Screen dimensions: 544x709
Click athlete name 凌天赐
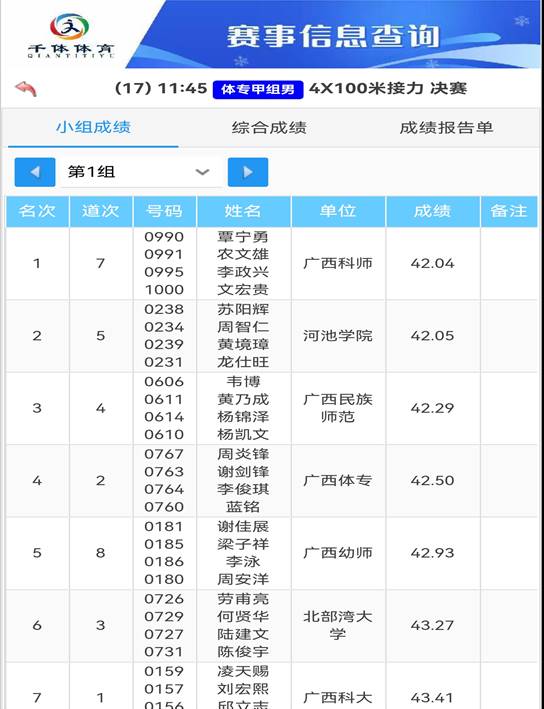(x=243, y=671)
